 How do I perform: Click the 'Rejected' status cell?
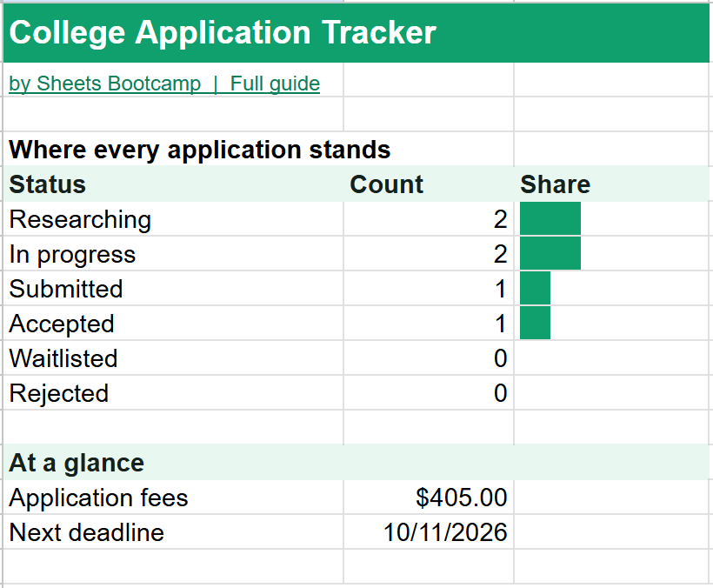click(x=173, y=393)
